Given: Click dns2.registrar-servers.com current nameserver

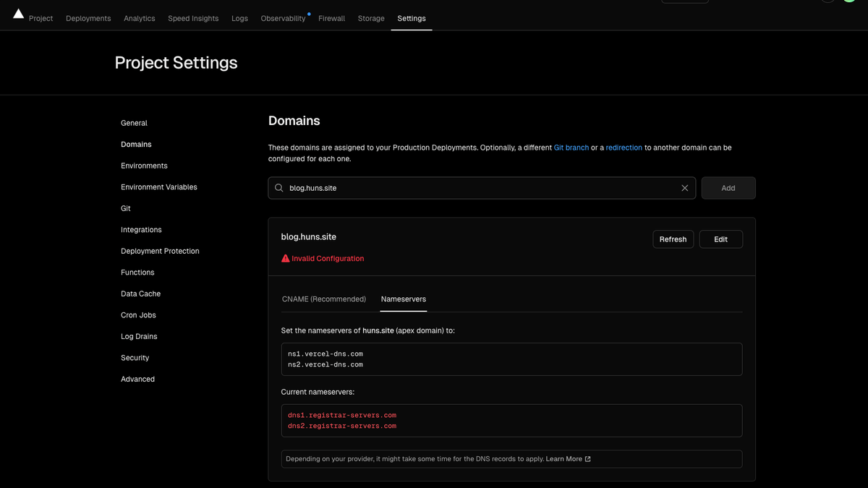Looking at the screenshot, I should click(x=342, y=426).
